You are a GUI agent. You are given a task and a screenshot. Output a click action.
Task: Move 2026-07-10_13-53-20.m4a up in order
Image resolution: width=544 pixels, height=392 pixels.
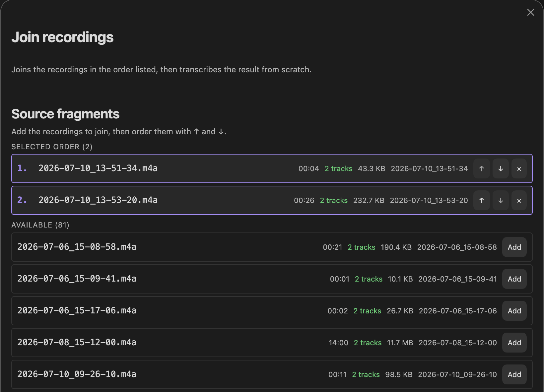[x=482, y=200]
